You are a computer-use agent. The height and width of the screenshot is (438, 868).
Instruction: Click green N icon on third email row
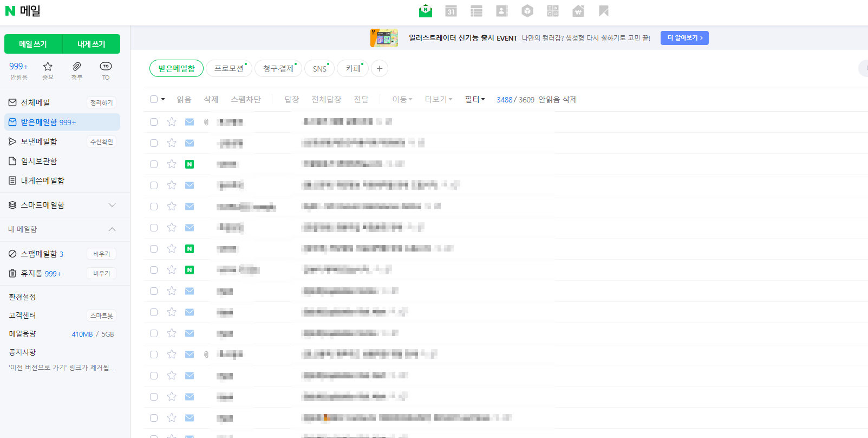click(x=190, y=164)
